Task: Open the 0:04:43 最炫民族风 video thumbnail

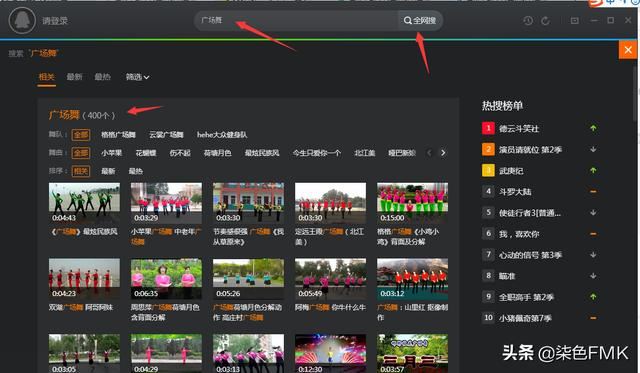Action: [x=84, y=203]
